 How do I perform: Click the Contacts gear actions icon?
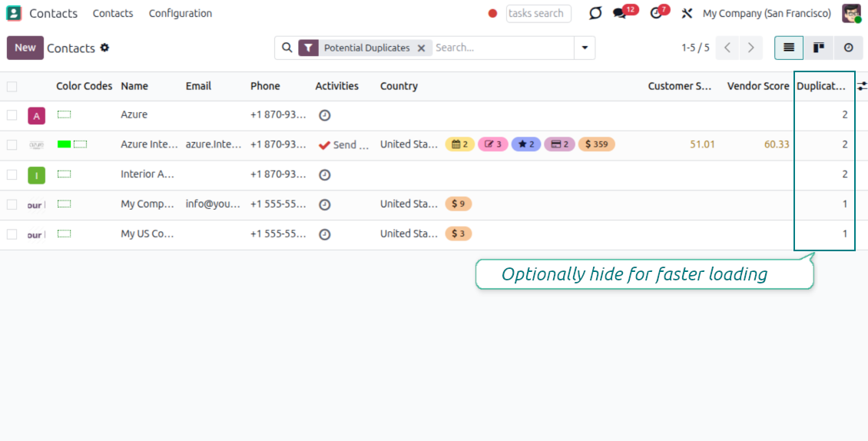(104, 48)
